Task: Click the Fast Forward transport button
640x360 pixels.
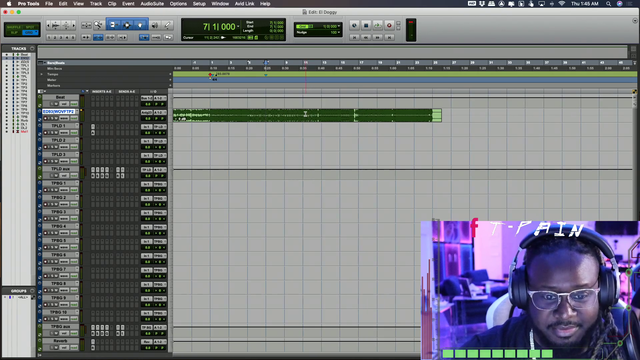Action: point(378,37)
